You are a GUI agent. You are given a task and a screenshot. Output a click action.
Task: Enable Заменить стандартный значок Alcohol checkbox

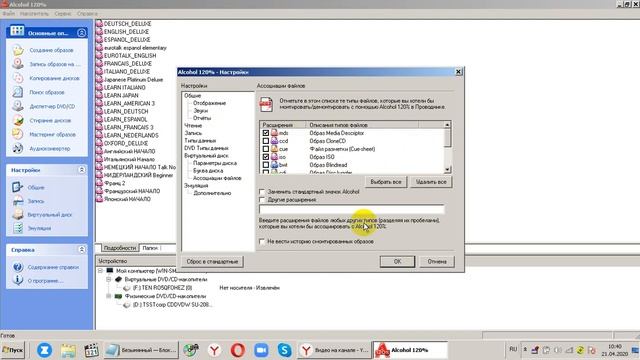[x=262, y=191]
